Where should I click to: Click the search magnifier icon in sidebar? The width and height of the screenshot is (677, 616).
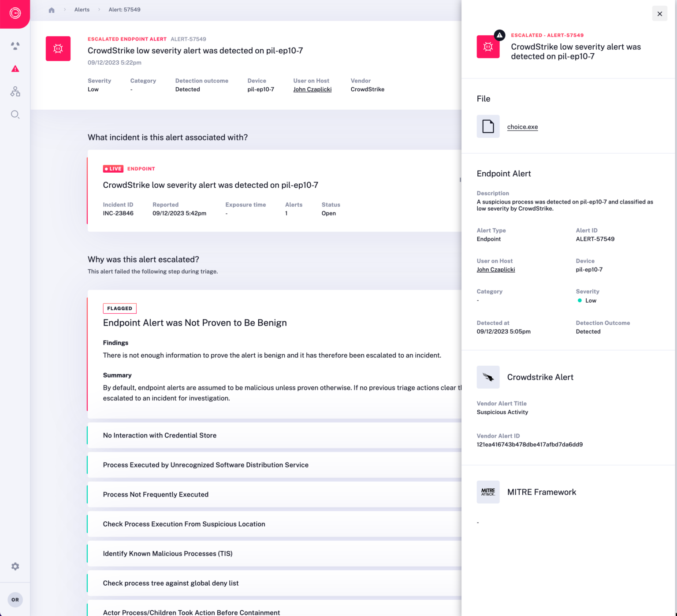pos(15,115)
